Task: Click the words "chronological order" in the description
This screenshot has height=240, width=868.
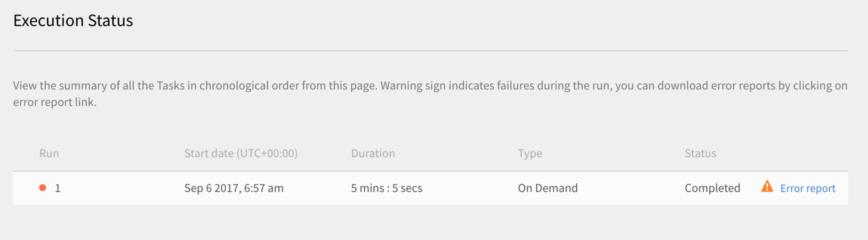Action: (x=249, y=85)
